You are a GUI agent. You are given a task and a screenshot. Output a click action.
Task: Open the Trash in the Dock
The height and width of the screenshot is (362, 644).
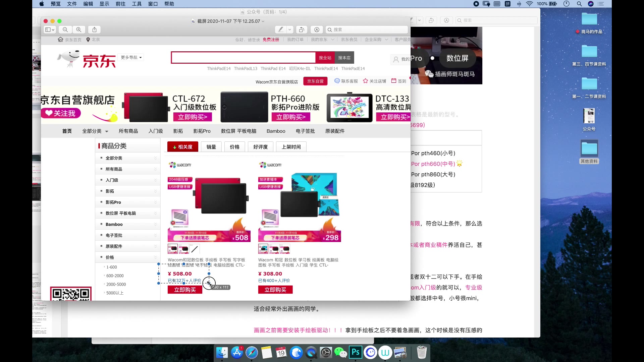pyautogui.click(x=422, y=352)
